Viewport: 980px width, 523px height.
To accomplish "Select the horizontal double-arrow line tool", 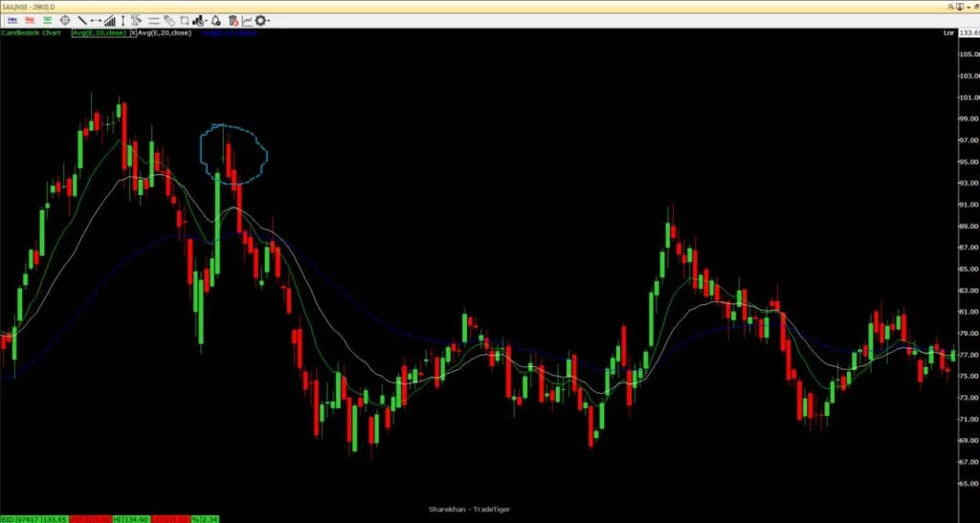I will [x=96, y=20].
